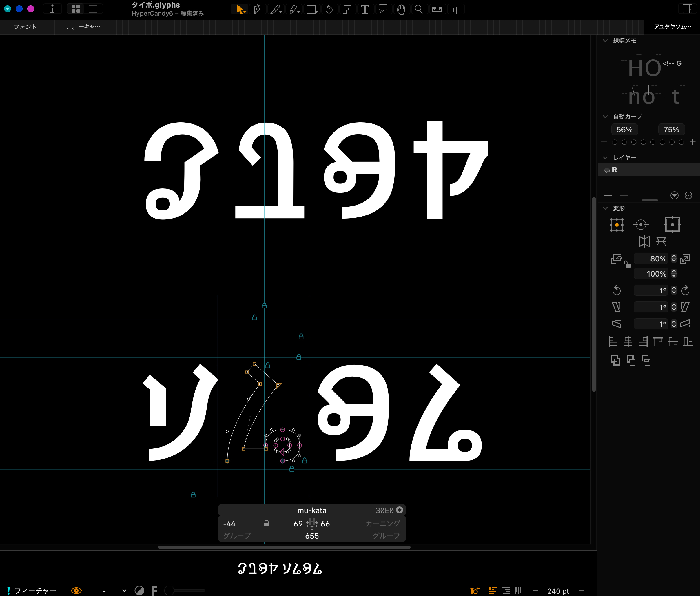Click rotate clockwise icon in transform panel

pos(685,290)
